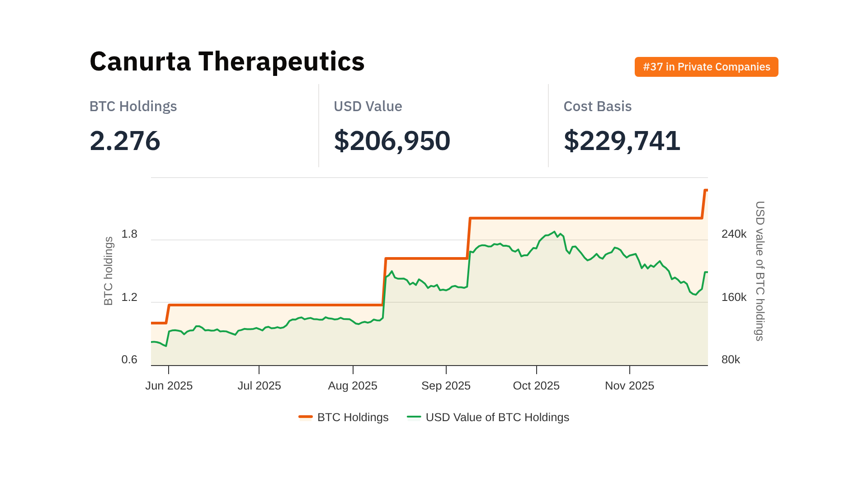Screen dimensions: 868x488
Task: Click the Nov 2025 x-axis label
Action: [629, 385]
